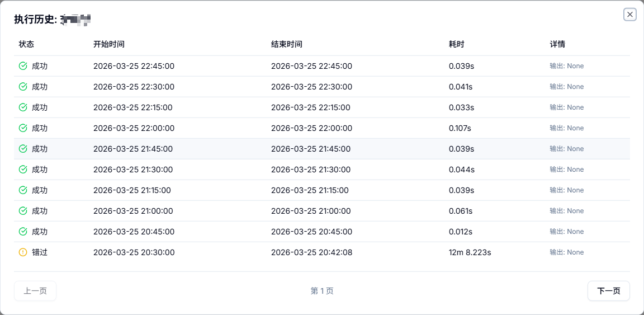644x315 pixels.
Task: Click the 错过 warning icon
Action: point(23,252)
